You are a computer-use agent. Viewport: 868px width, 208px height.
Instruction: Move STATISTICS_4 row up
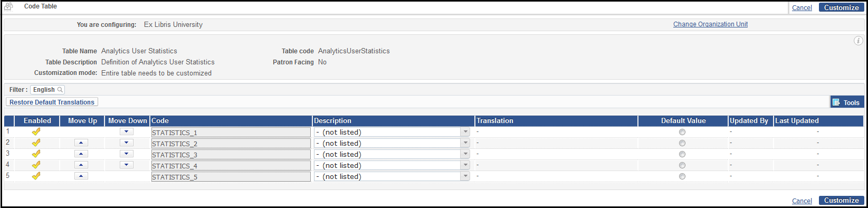pyautogui.click(x=81, y=165)
